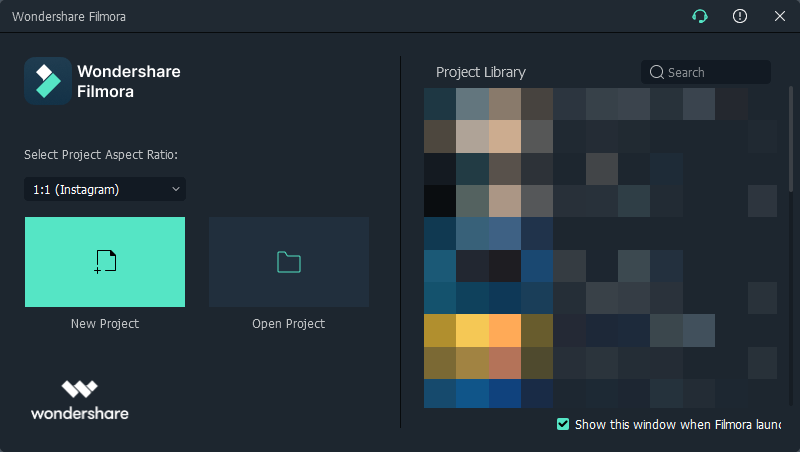Close the Wondershare Filmora window
The height and width of the screenshot is (452, 800).
(780, 16)
